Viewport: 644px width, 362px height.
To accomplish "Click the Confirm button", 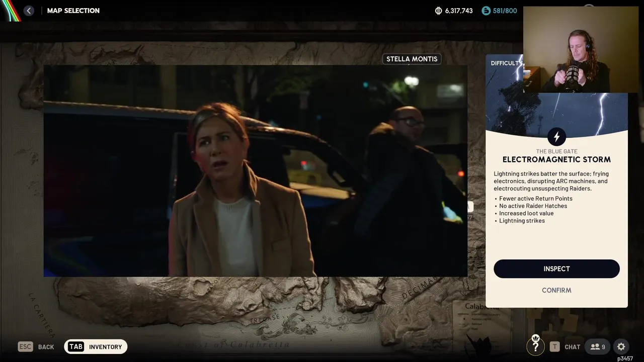I will (556, 290).
